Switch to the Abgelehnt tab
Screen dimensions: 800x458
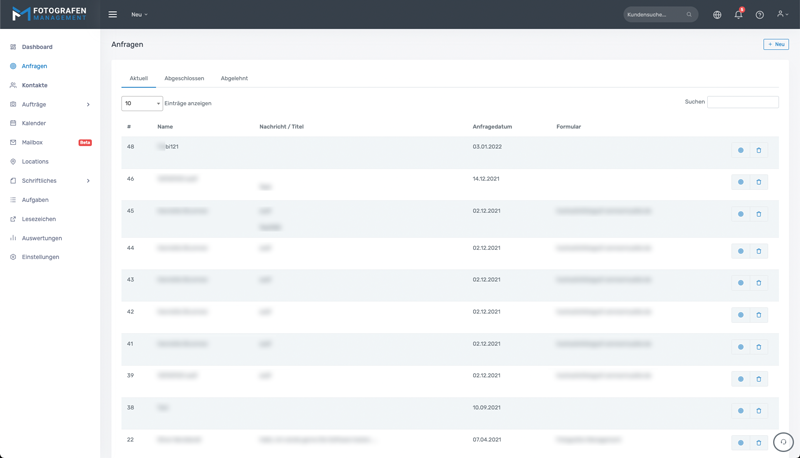[234, 78]
